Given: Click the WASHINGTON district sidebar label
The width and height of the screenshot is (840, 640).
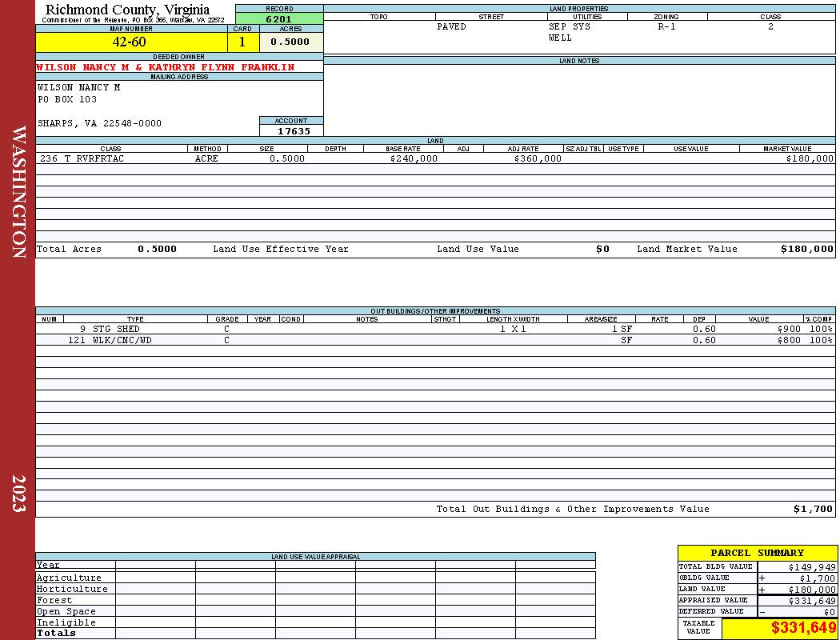Looking at the screenshot, I should pos(18,192).
